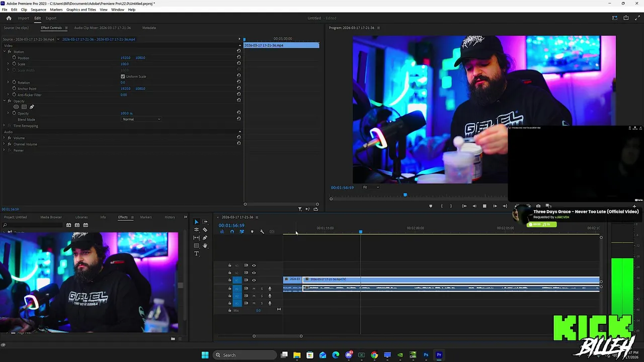Image resolution: width=644 pixels, height=362 pixels.
Task: Open Photoshop from the taskbar
Action: 426,355
